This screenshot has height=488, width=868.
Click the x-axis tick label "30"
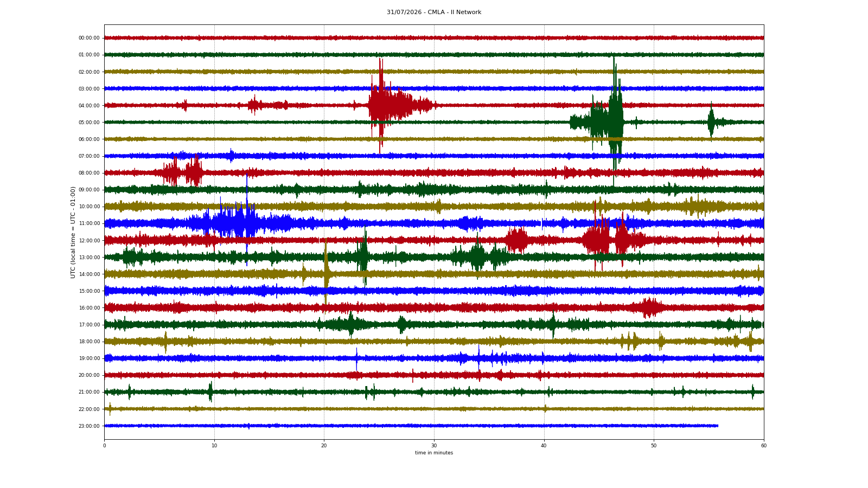(x=434, y=446)
